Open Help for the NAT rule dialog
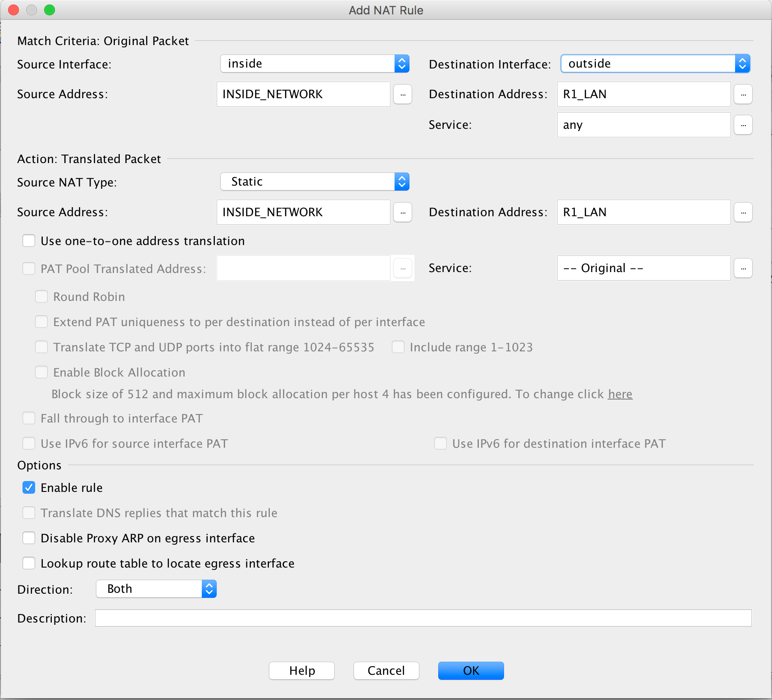The image size is (772, 700). pyautogui.click(x=302, y=671)
